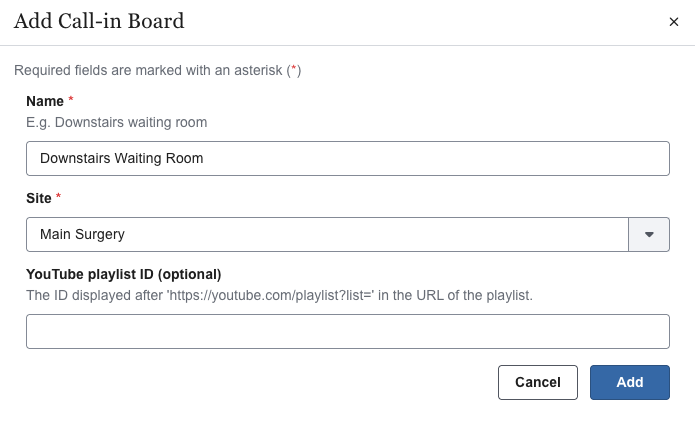Screen dimensions: 695x426
Task: Select the Main Surgery combo box value
Action: pyautogui.click(x=327, y=235)
